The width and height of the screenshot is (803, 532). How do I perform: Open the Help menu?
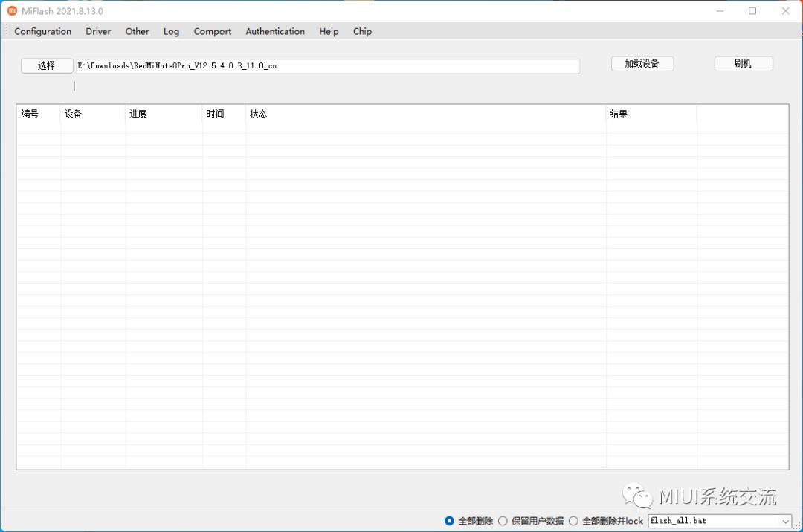[329, 31]
